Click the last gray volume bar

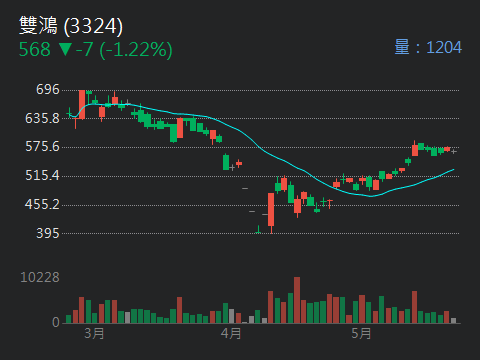[x=453, y=321]
